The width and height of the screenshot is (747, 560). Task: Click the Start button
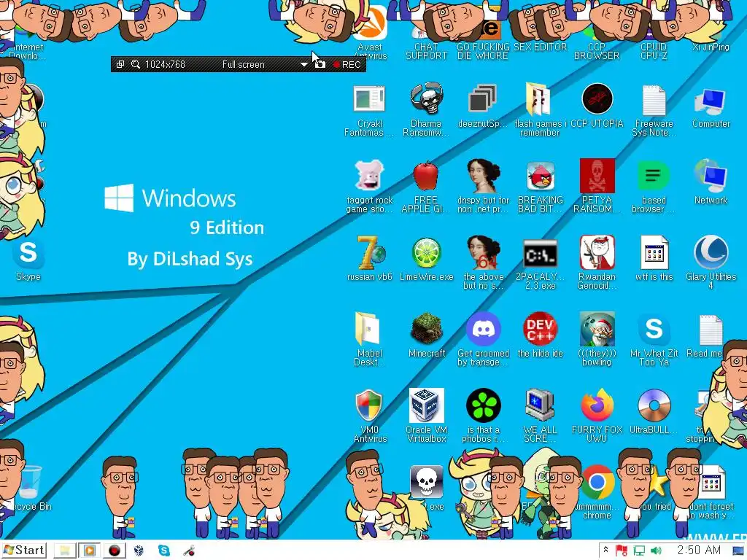(24, 551)
